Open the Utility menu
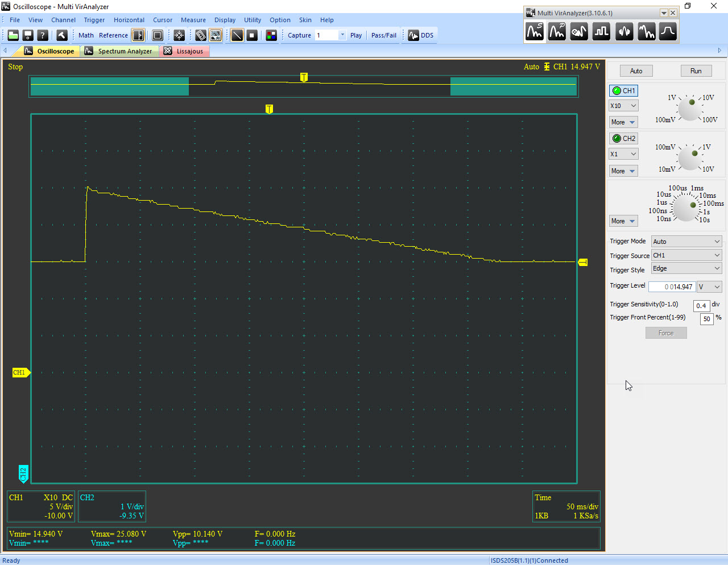This screenshot has height=565, width=728. click(253, 20)
